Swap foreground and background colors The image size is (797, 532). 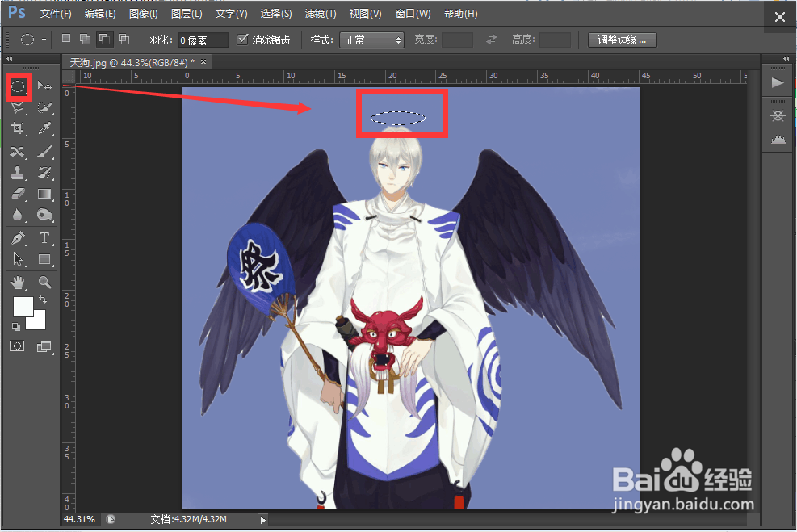pyautogui.click(x=43, y=300)
